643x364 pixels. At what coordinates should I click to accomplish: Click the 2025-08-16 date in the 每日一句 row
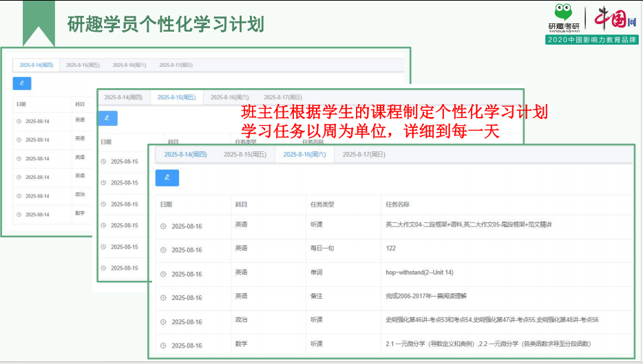coord(187,250)
